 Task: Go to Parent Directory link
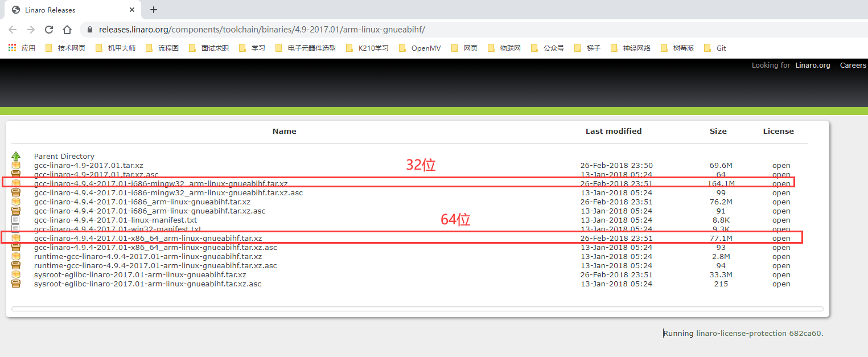[x=64, y=156]
